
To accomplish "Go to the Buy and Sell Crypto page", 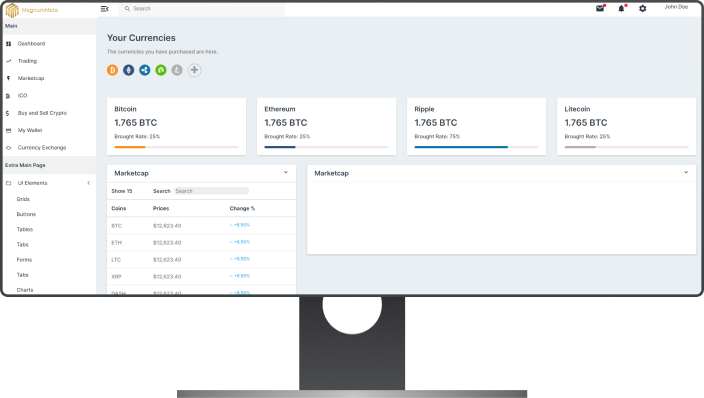I will tap(42, 113).
